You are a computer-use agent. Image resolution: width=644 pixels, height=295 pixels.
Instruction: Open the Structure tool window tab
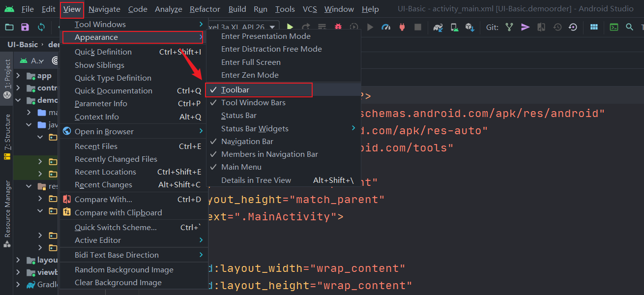coord(7,137)
